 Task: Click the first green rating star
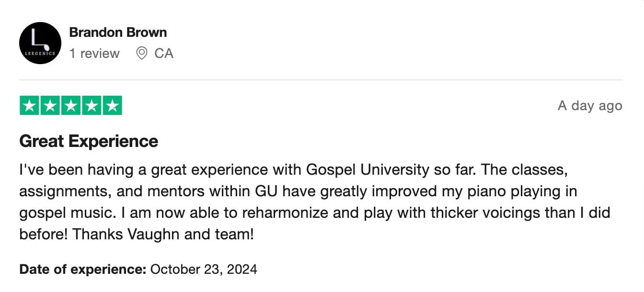tap(29, 106)
